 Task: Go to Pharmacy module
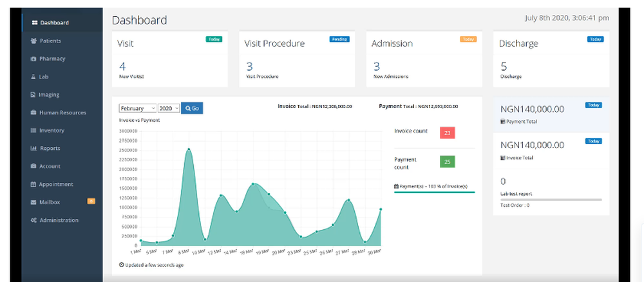[62, 59]
